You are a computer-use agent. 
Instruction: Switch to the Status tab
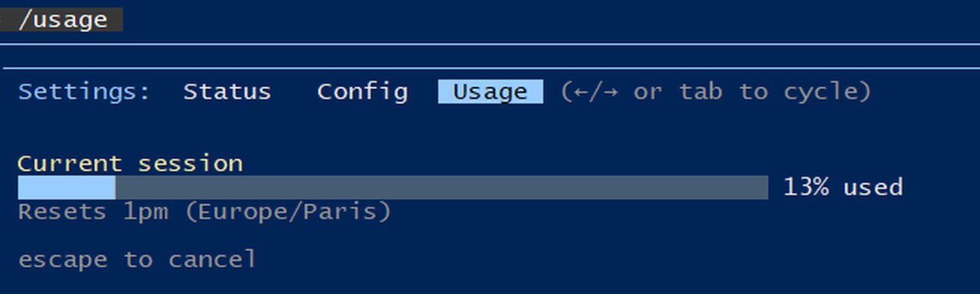tap(227, 92)
